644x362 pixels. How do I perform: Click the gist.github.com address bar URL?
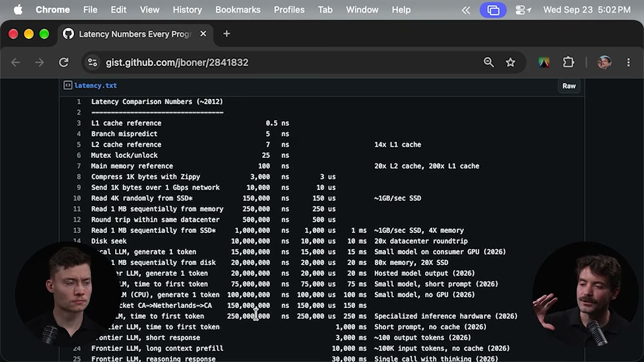[177, 62]
